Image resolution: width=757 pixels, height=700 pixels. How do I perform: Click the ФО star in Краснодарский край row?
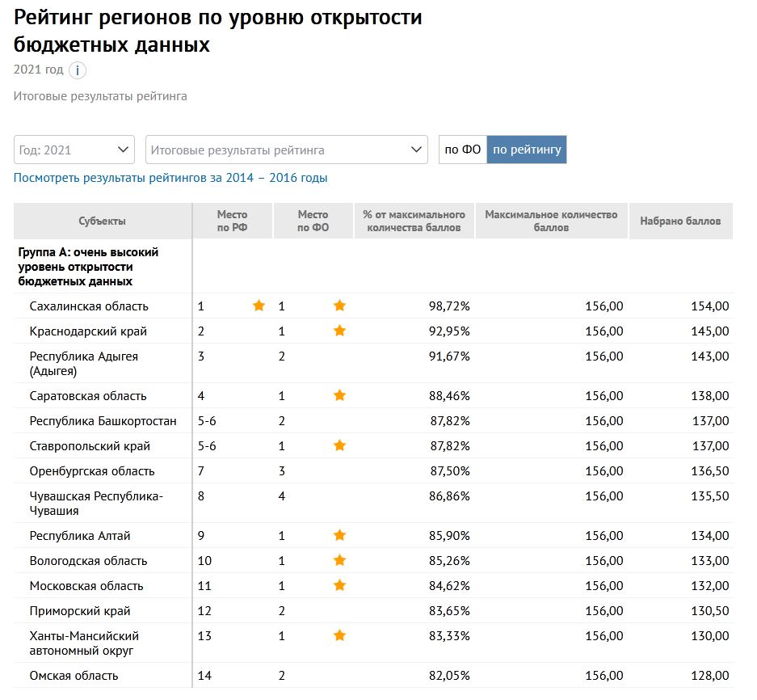tap(339, 331)
